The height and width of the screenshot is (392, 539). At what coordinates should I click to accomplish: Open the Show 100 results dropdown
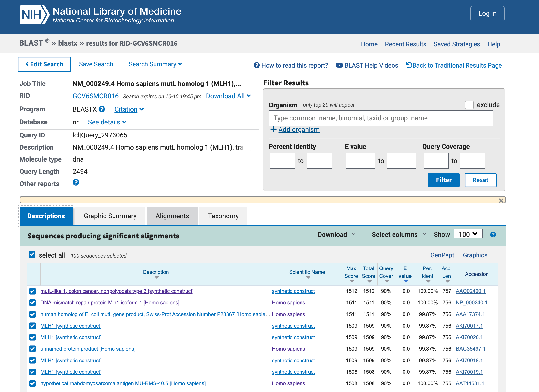tap(468, 234)
